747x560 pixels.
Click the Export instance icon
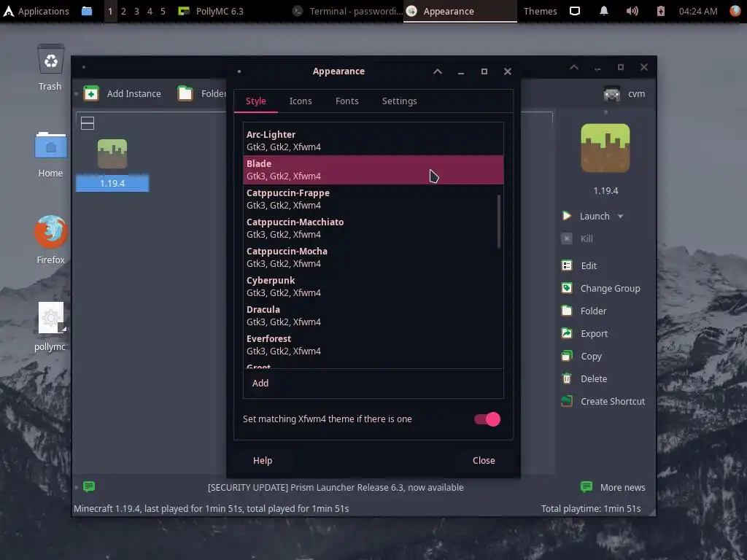pyautogui.click(x=566, y=333)
